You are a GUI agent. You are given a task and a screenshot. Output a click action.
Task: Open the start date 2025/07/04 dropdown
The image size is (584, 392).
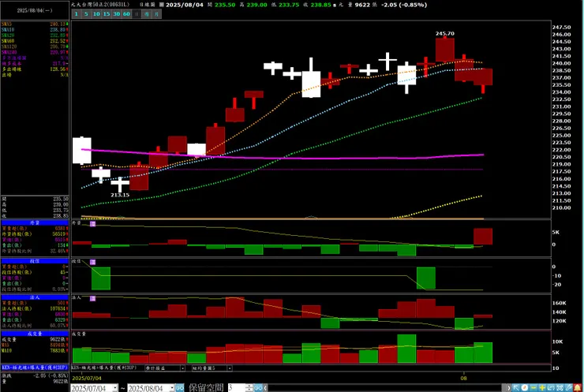point(115,388)
